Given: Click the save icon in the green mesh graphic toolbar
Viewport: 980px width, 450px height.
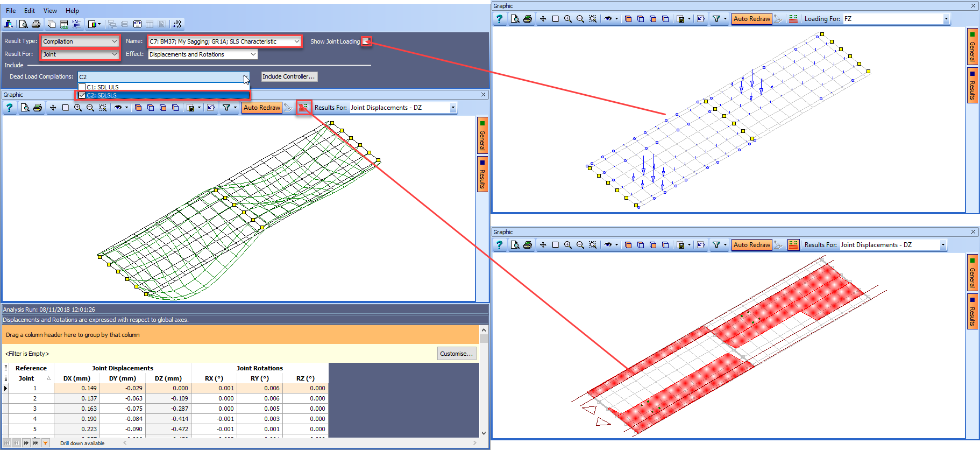Looking at the screenshot, I should click(190, 108).
